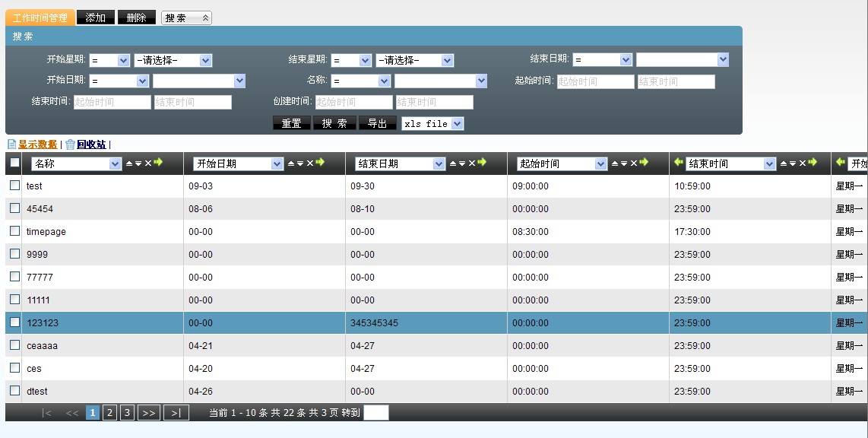Sort the 开始日期 column descending
868x438 pixels.
click(x=300, y=163)
